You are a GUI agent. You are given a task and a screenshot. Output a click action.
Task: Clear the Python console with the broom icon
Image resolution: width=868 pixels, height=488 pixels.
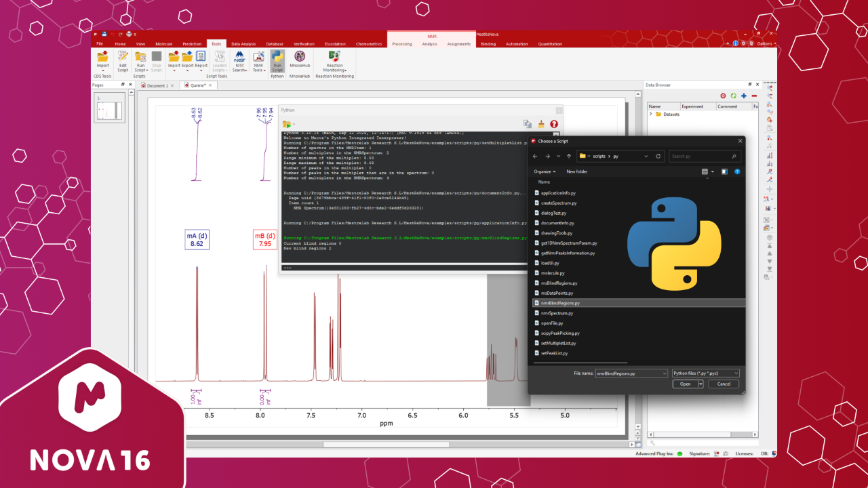[541, 124]
